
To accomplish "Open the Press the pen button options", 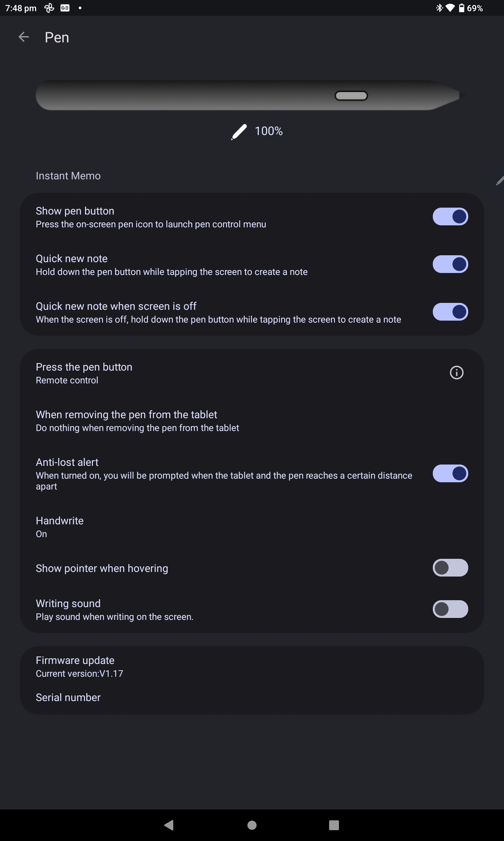I will tap(204, 373).
